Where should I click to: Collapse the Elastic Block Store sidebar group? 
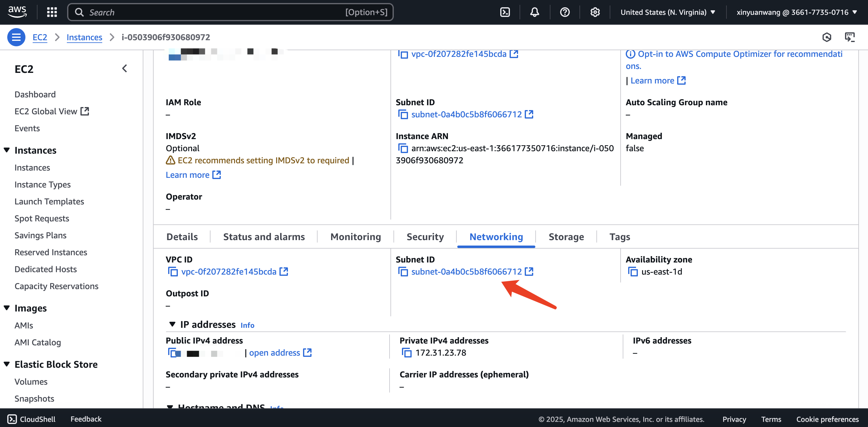7,364
